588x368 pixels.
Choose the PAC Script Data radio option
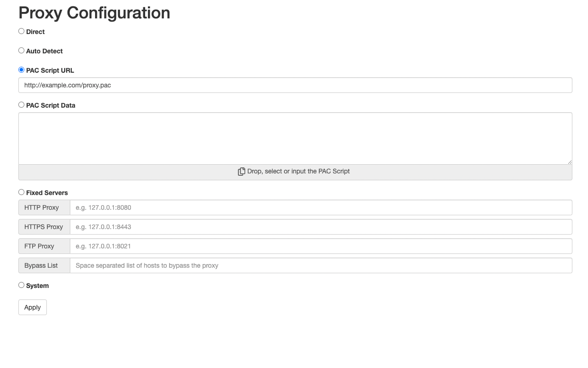pos(21,105)
